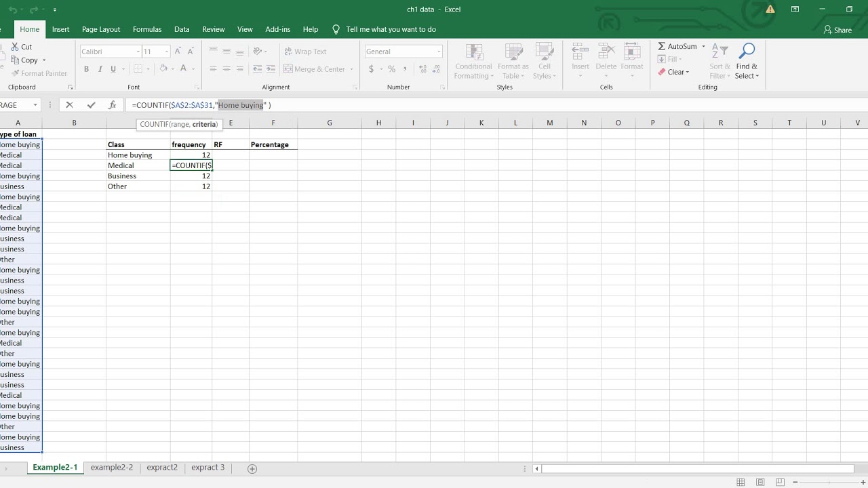Click the Insert cells icon
The image size is (868, 488).
[580, 52]
